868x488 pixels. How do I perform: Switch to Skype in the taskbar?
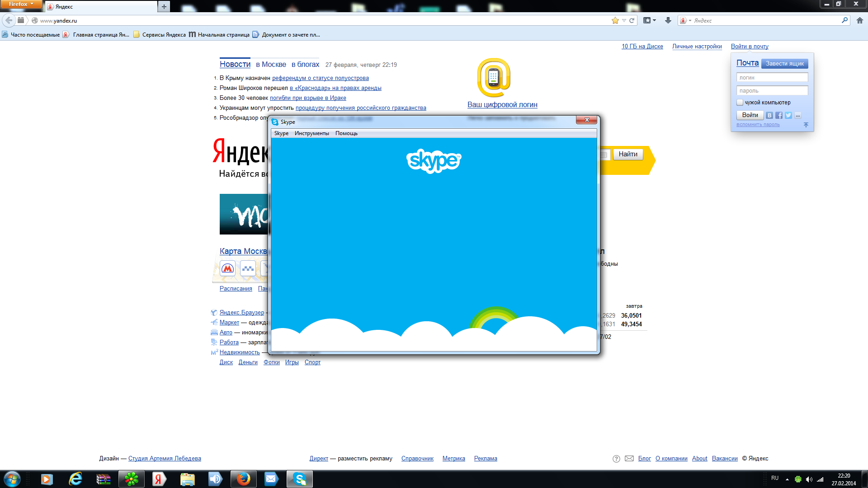[x=300, y=479]
